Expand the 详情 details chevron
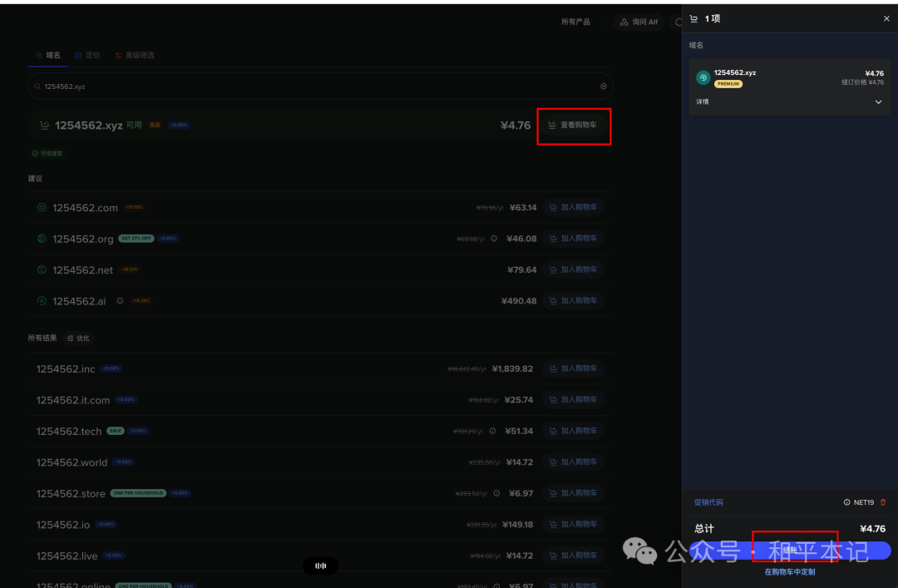 click(878, 102)
